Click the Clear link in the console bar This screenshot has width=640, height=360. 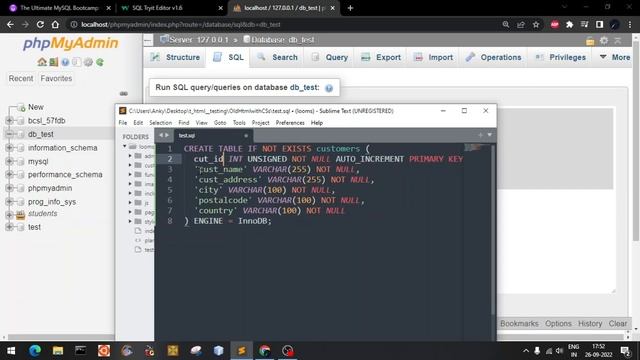(x=618, y=324)
